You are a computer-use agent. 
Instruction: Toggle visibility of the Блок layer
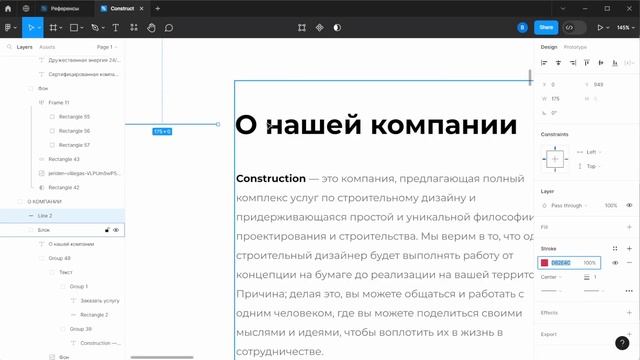coord(116,230)
